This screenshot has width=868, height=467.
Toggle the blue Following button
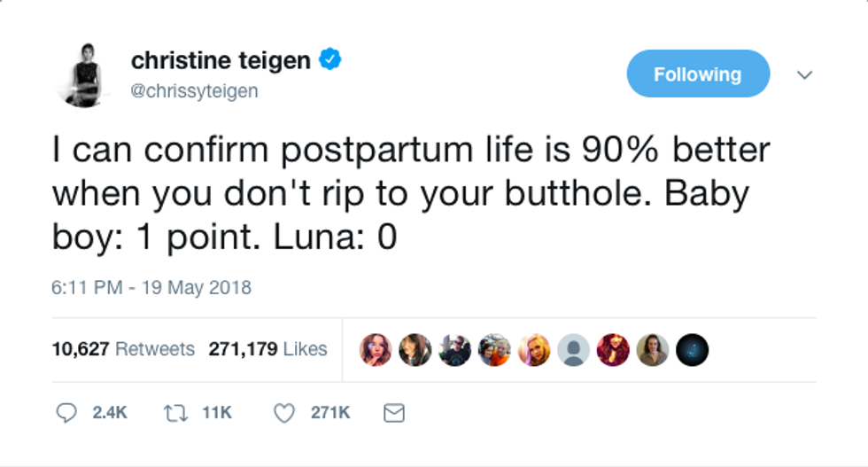[x=697, y=74]
